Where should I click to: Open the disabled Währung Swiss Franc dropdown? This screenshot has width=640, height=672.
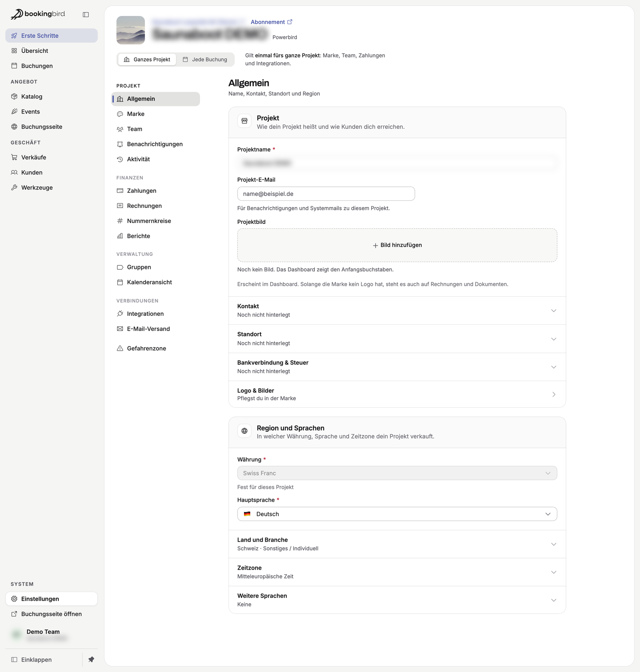[397, 473]
